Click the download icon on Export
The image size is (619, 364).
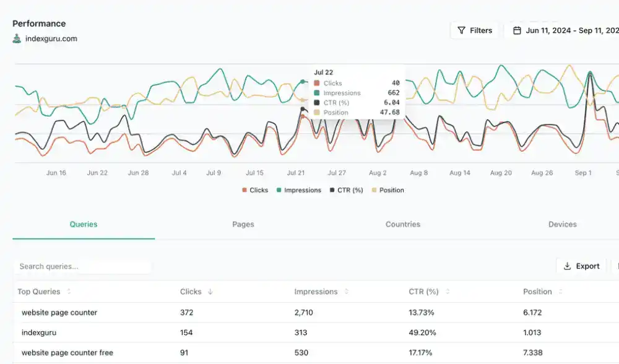tap(567, 266)
